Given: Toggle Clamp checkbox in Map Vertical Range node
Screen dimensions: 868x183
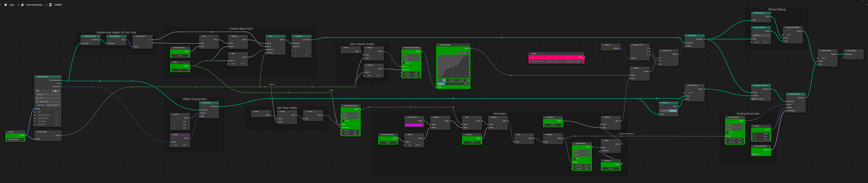Looking at the screenshot, I should (343, 121).
